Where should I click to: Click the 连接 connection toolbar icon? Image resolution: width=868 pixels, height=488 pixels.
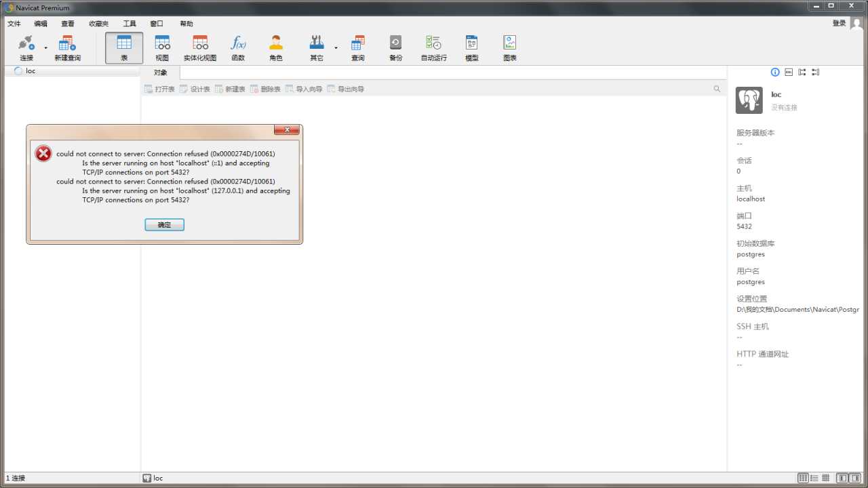[x=26, y=48]
